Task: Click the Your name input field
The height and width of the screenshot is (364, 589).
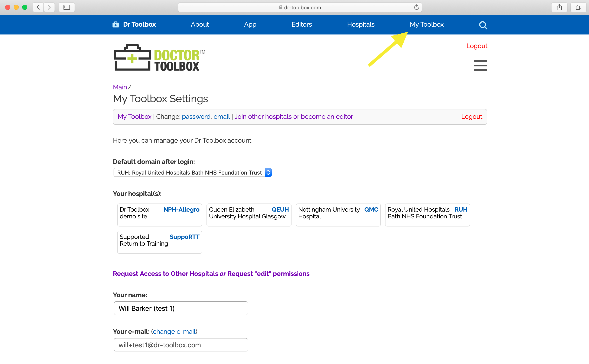Action: pos(180,308)
